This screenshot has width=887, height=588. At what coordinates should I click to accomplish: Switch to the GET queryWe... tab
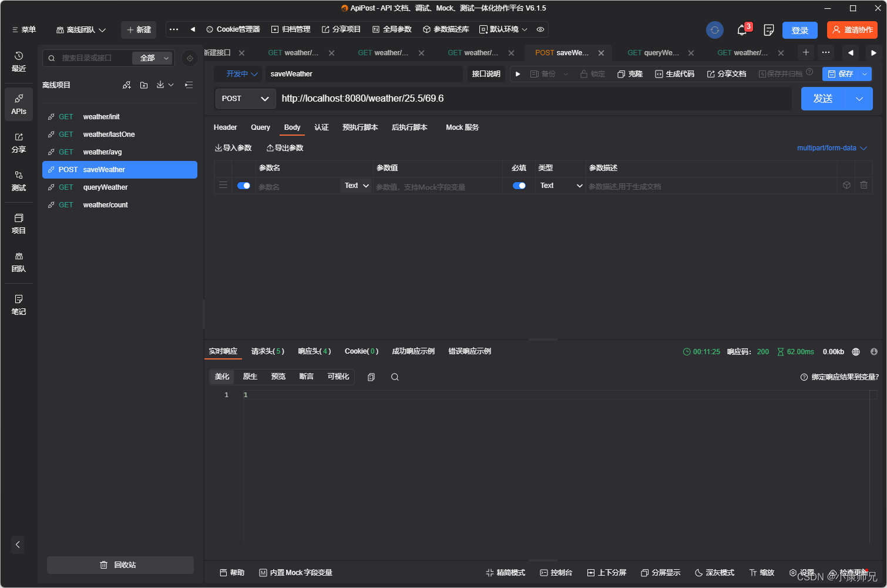point(653,53)
